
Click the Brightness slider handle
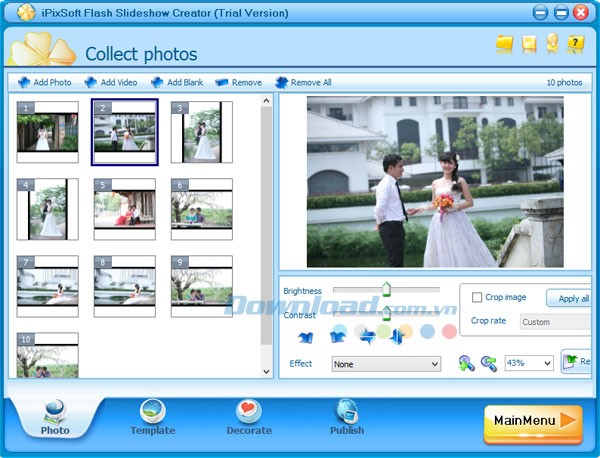point(386,290)
